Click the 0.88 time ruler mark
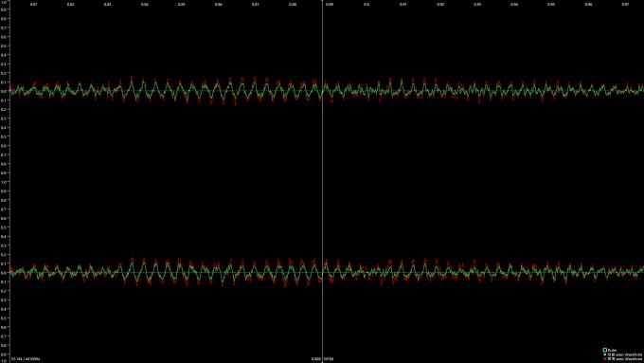 click(x=293, y=4)
